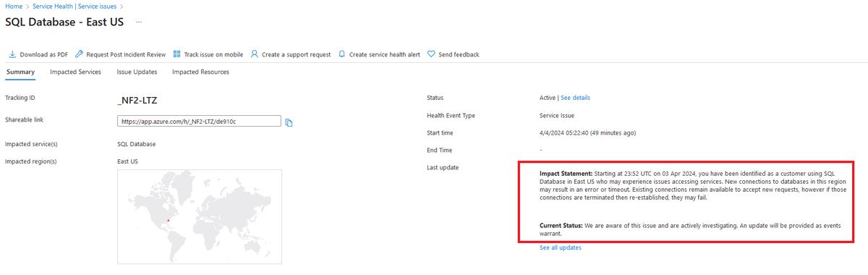Open the See details status link
The width and height of the screenshot is (868, 275).
[575, 98]
